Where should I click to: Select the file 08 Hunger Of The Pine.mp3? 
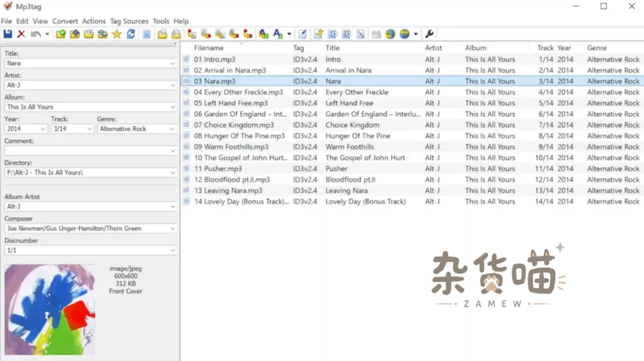[x=240, y=136]
